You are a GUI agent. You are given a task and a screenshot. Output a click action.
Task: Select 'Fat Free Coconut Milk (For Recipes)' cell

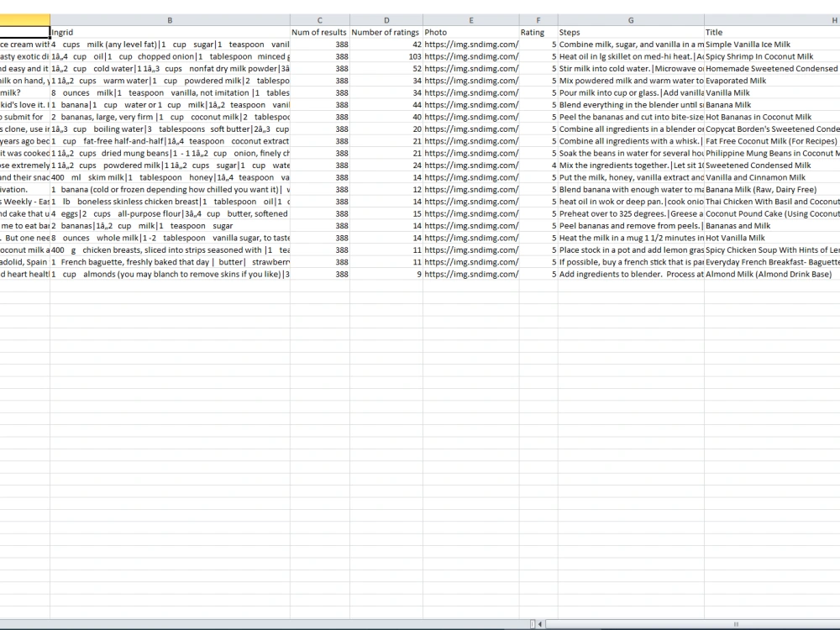click(x=772, y=141)
